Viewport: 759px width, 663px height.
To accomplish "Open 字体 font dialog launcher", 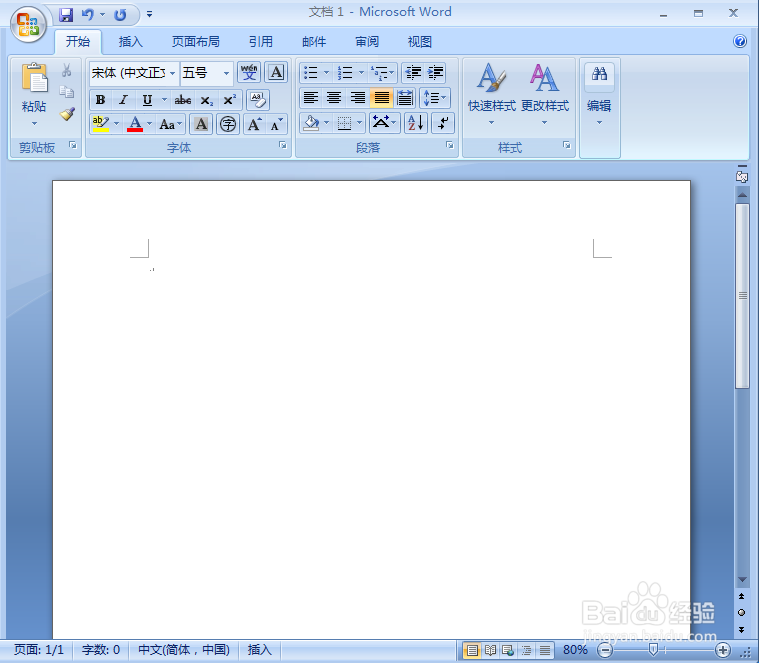I will [x=283, y=145].
